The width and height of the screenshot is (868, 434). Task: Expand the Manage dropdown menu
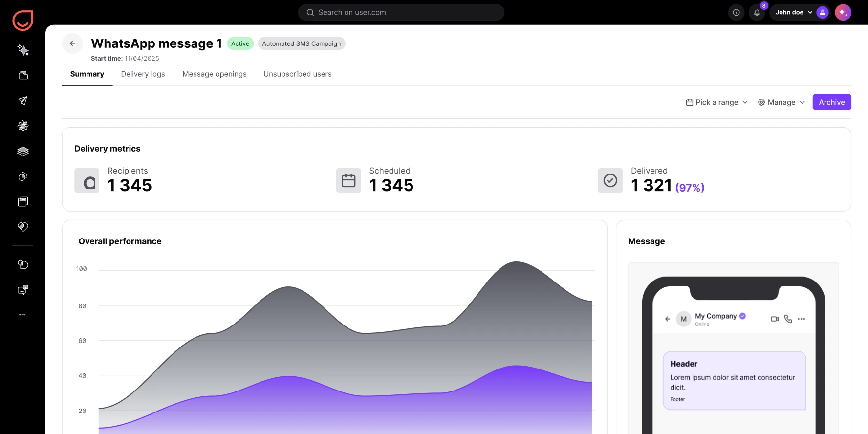click(781, 102)
